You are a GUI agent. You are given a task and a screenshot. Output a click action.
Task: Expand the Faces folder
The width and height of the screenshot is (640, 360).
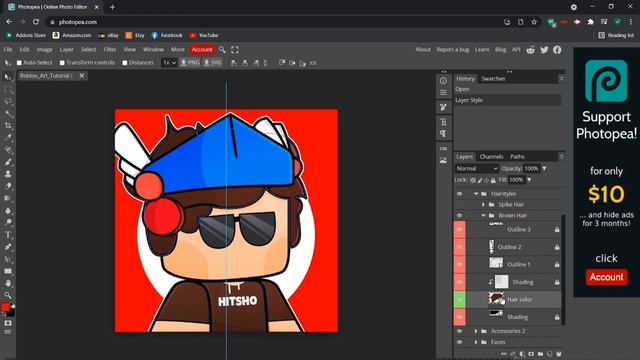[x=476, y=342]
